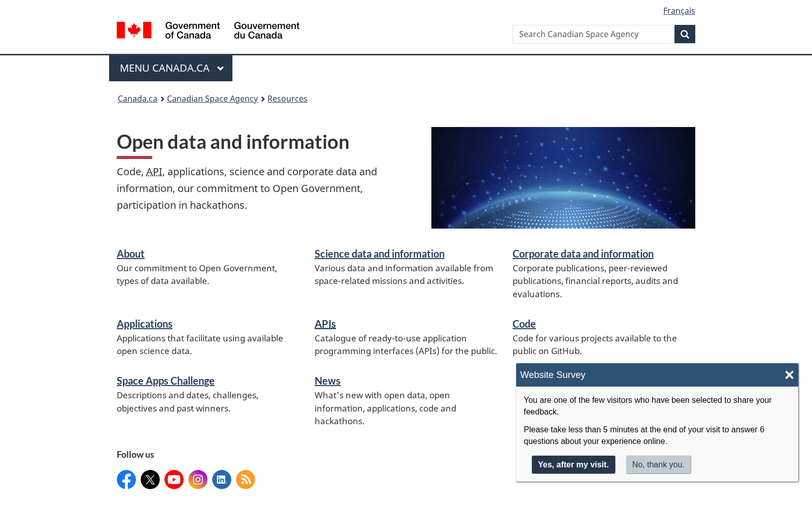Open Science data and information link
812x508 pixels.
[x=380, y=253]
